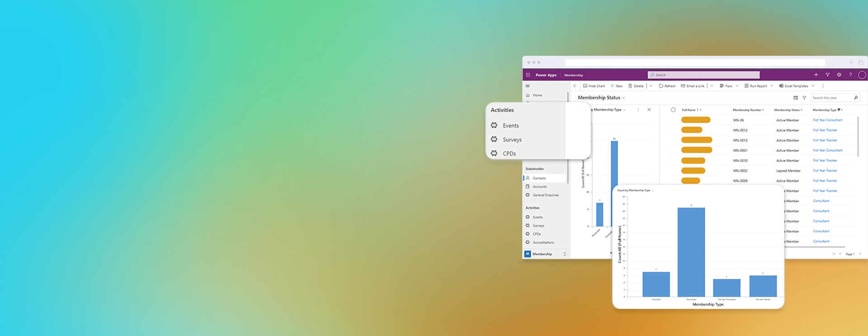Expand the Membership area switcher at bottom
This screenshot has width=868, height=336.
565,254
